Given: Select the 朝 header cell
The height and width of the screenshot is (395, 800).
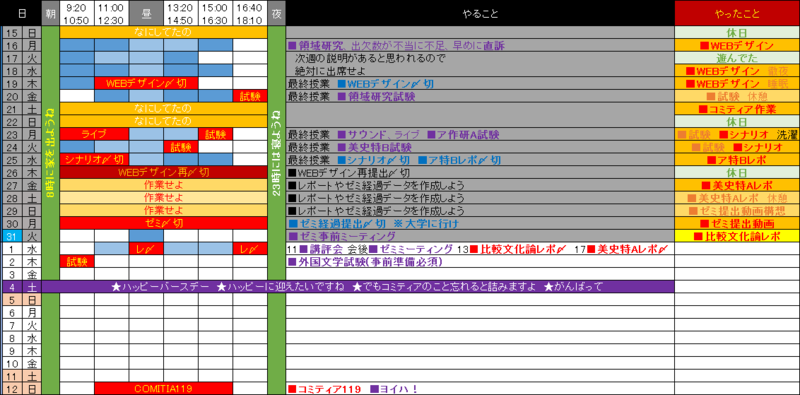Looking at the screenshot, I should (51, 13).
